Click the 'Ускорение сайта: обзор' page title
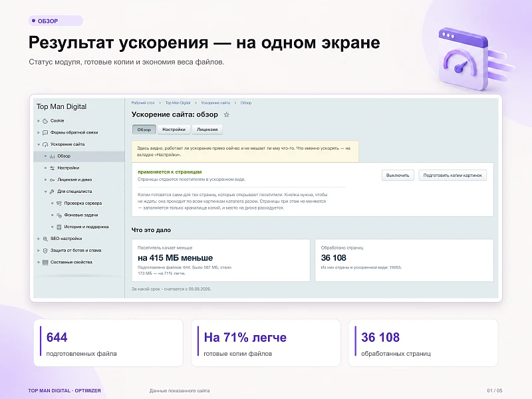Viewport: 532px width, 399px height. click(175, 114)
